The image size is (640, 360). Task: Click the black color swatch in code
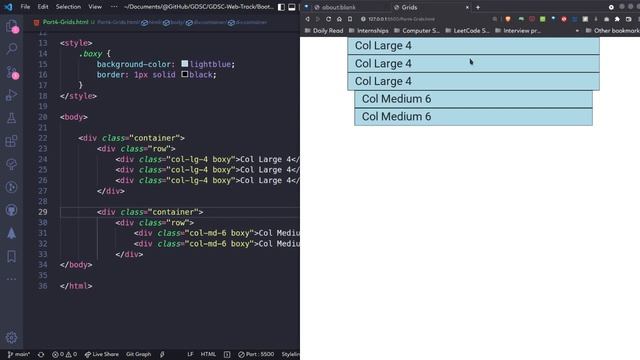(184, 74)
